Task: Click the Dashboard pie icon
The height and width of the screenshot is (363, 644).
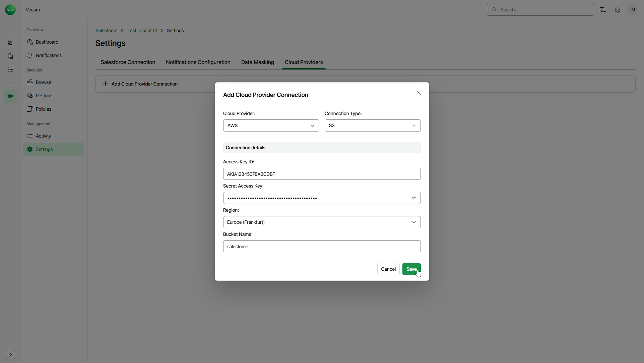Action: [x=30, y=42]
